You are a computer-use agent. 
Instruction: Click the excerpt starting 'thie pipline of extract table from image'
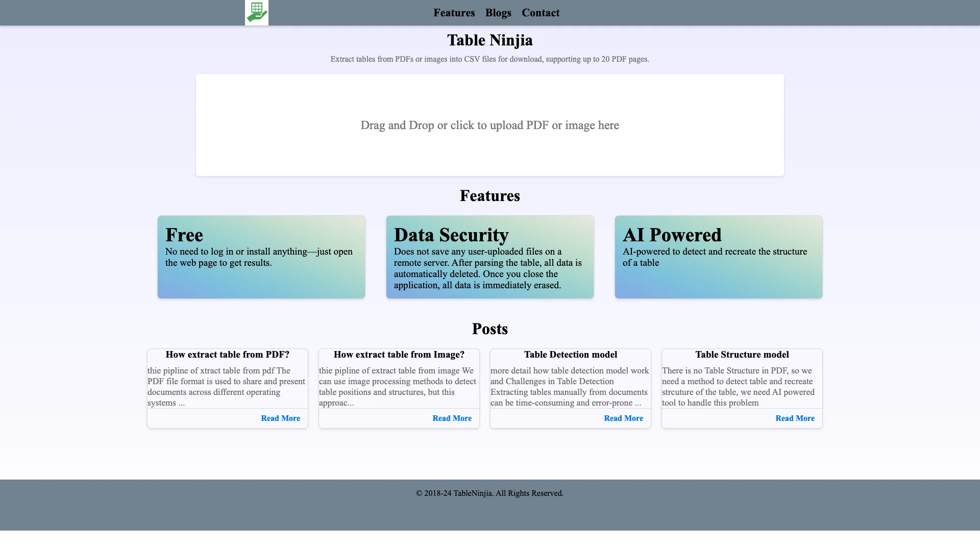tap(398, 387)
